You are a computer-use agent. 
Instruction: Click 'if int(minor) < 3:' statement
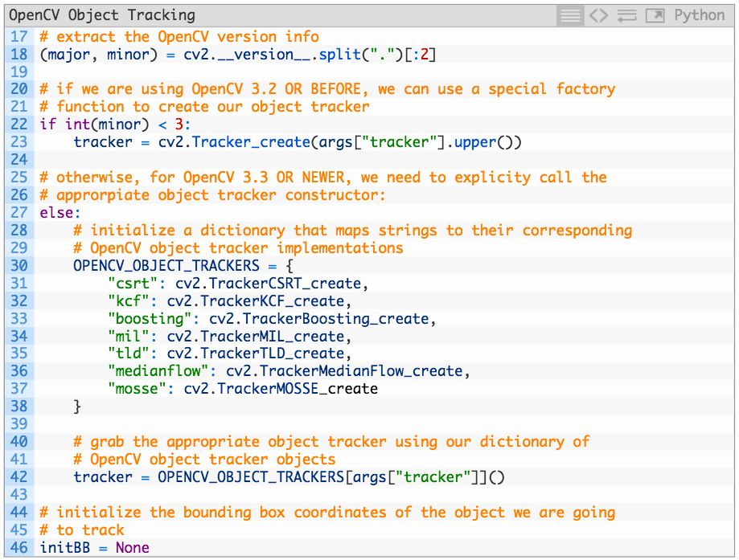(x=115, y=125)
